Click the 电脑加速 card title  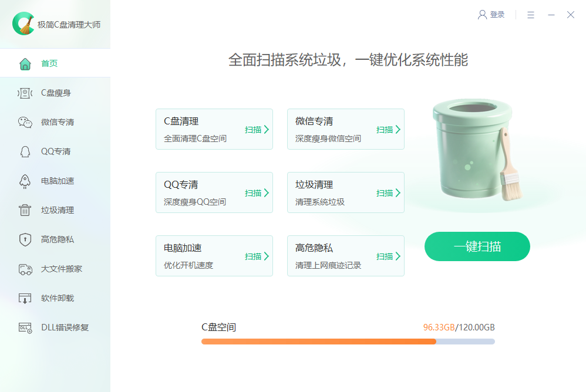(183, 248)
